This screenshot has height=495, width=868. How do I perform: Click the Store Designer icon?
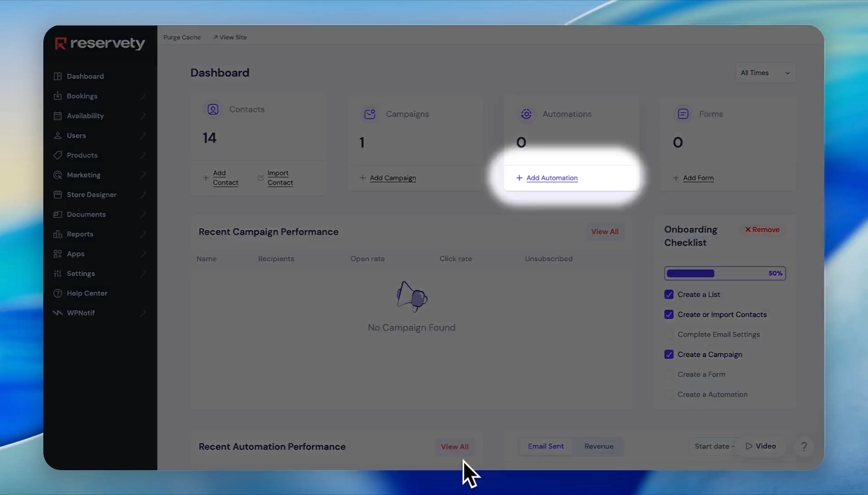pos(57,194)
